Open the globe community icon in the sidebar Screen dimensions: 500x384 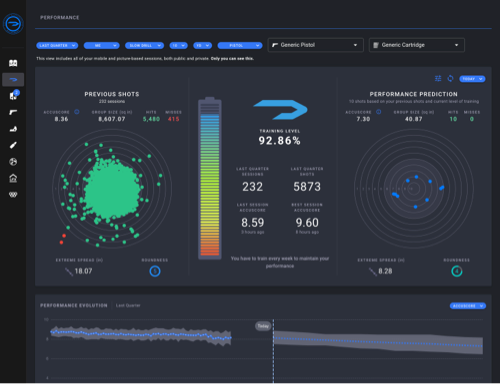coord(13,162)
